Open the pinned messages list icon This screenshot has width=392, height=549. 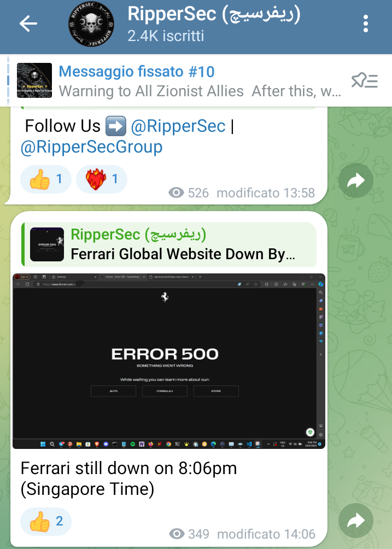(x=364, y=80)
